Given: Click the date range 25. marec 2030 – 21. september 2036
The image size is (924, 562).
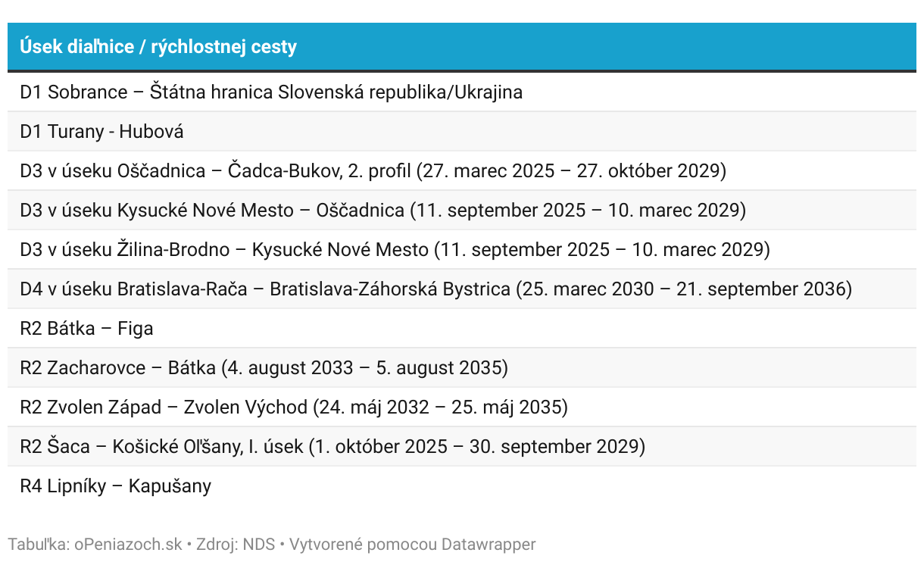Looking at the screenshot, I should point(684,289).
